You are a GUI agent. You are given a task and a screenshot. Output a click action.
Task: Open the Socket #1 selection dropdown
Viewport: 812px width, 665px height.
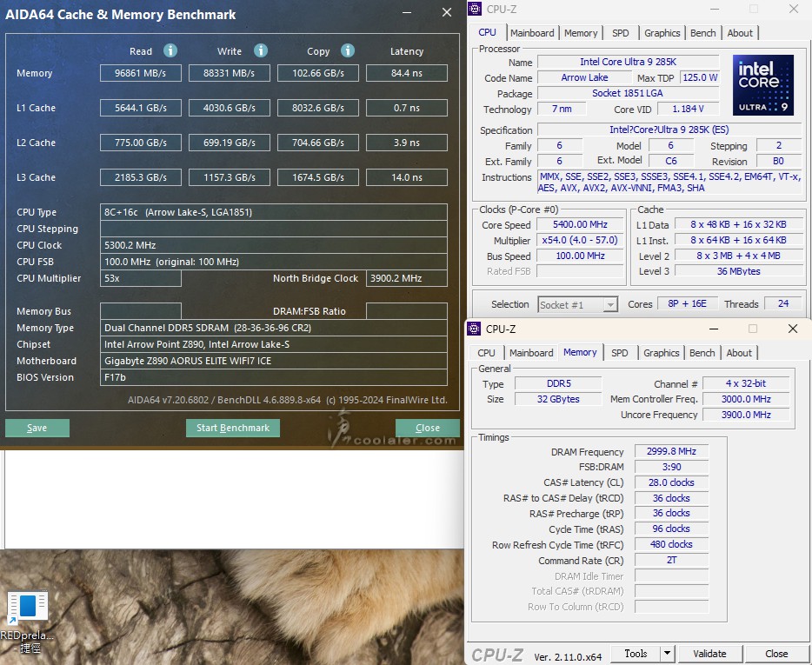pyautogui.click(x=577, y=304)
